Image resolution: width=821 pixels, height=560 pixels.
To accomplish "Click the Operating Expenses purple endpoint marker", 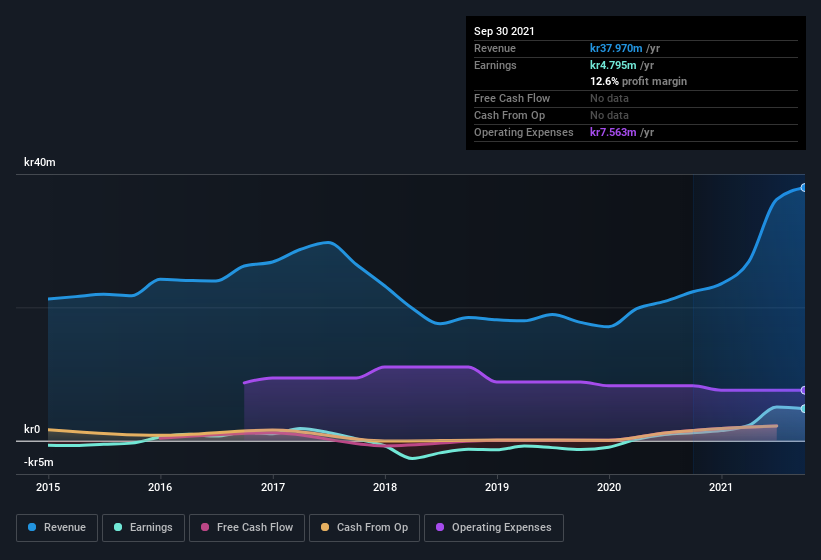I will [x=804, y=390].
